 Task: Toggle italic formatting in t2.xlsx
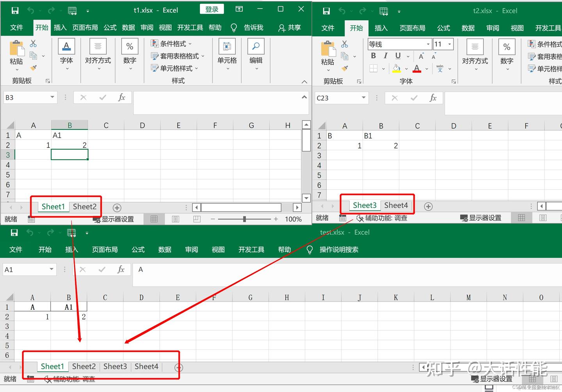385,56
